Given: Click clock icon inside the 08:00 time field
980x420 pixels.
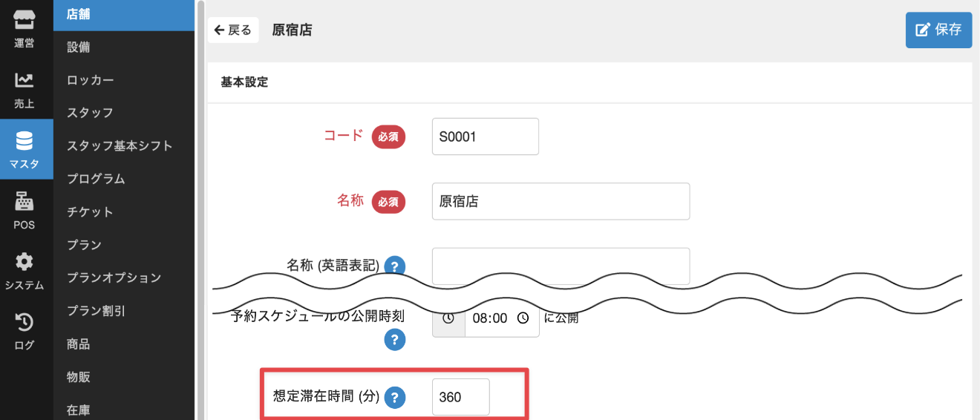Looking at the screenshot, I should click(x=523, y=318).
